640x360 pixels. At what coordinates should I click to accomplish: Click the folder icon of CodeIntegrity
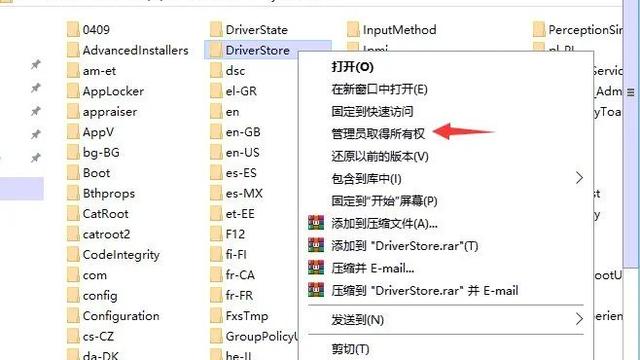click(x=73, y=254)
